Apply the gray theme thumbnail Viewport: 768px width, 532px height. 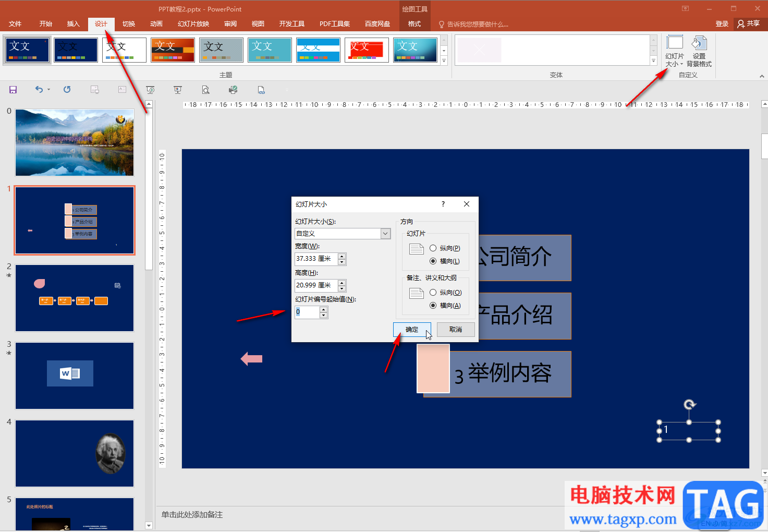click(x=221, y=50)
